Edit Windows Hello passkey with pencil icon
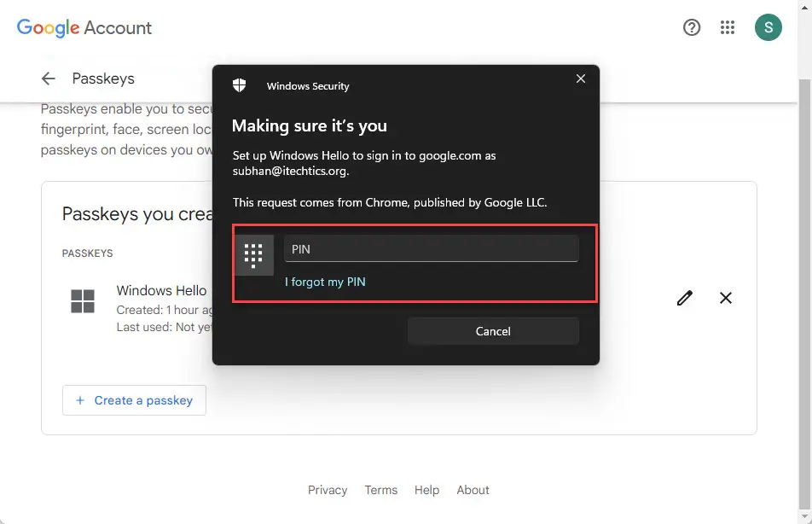The image size is (812, 524). coord(684,298)
